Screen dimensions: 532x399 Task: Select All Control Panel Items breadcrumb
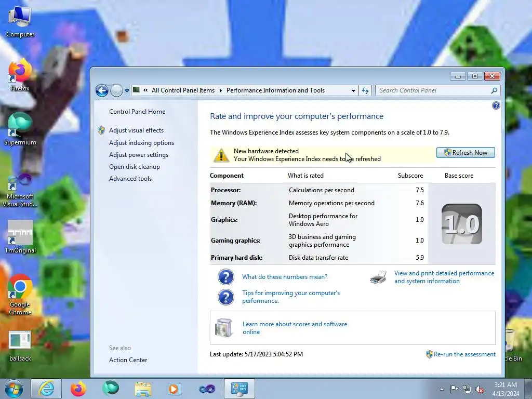click(183, 90)
